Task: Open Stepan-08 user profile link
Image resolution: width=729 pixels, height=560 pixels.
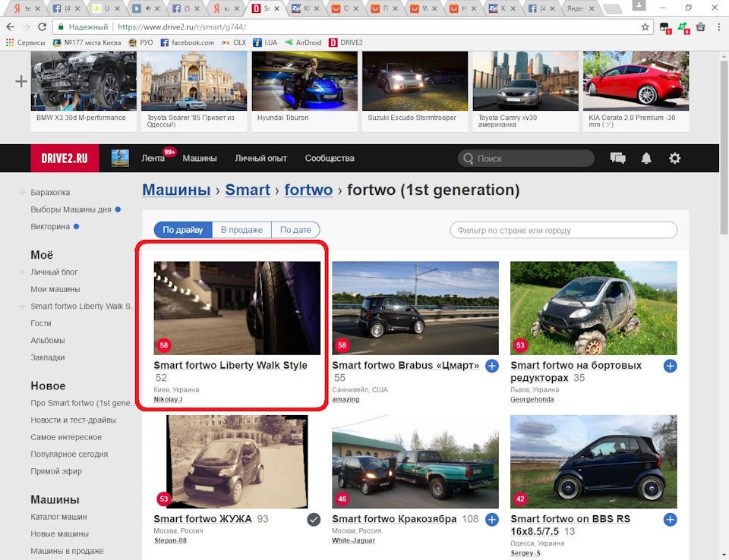Action: [170, 540]
